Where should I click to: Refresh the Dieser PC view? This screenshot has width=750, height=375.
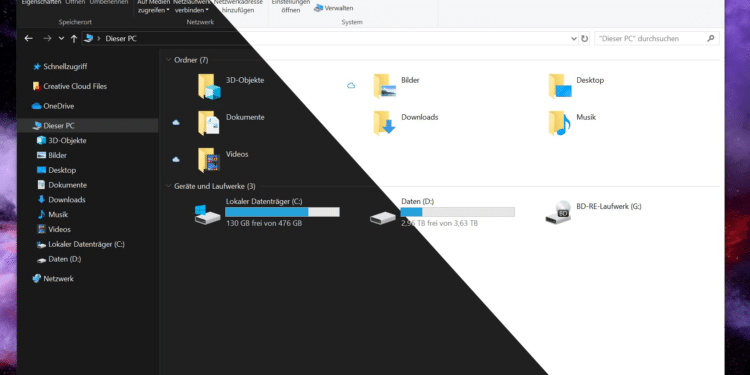[584, 39]
